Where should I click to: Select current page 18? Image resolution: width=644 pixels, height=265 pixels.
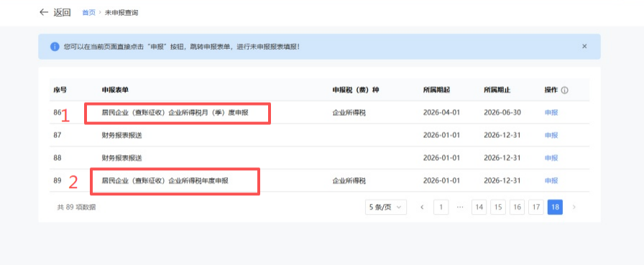(555, 207)
